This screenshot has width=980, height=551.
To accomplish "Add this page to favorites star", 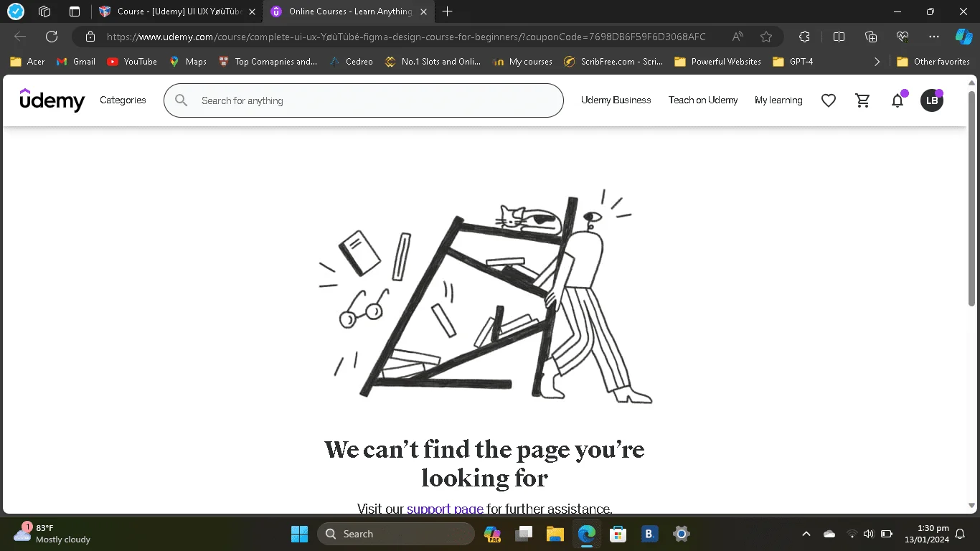I will point(766,37).
